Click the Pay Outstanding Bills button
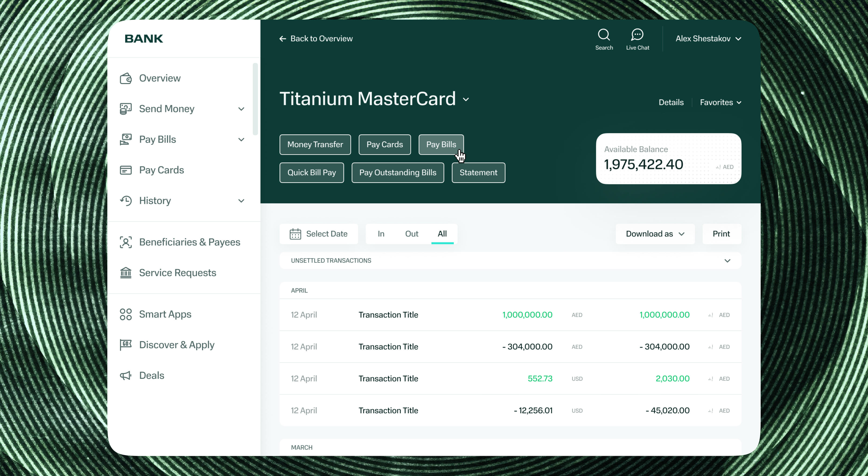 (398, 173)
